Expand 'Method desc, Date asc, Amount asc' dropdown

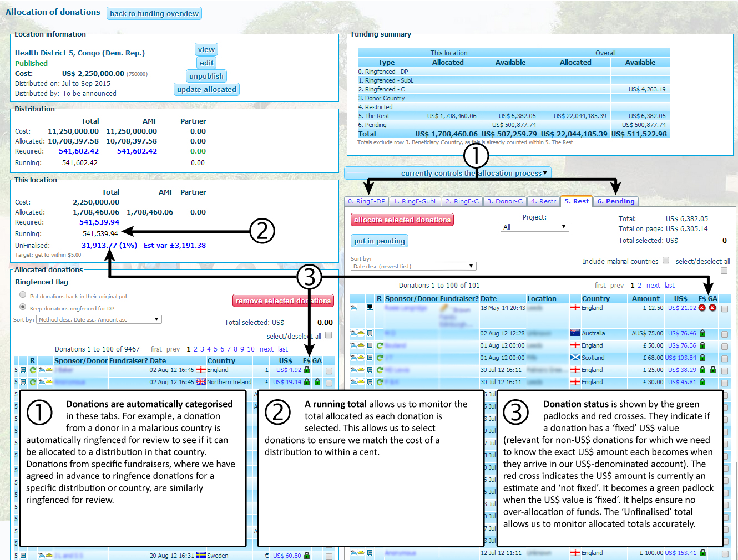pyautogui.click(x=99, y=319)
